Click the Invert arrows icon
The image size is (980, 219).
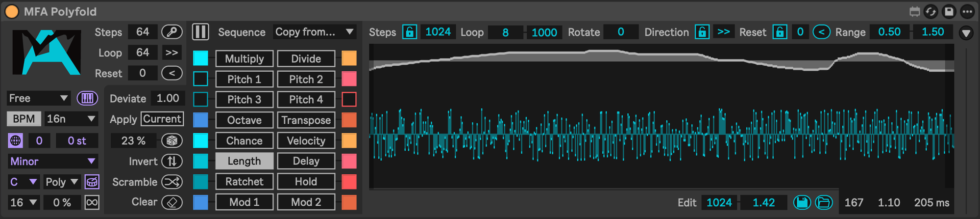click(x=172, y=162)
